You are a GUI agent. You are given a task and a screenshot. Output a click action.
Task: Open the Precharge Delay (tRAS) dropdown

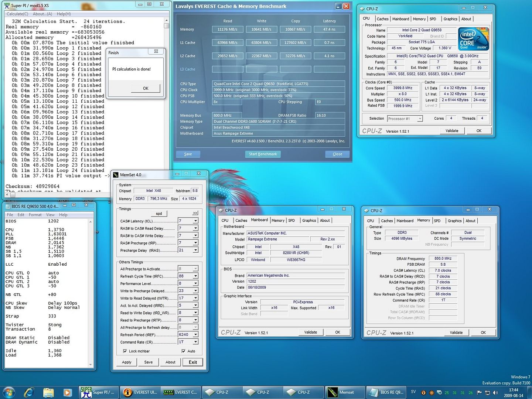click(x=195, y=250)
